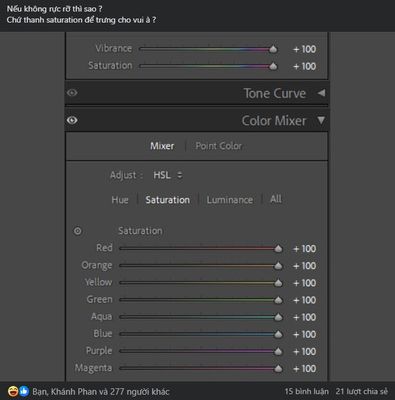Click the Aqua +100 value field
Image resolution: width=395 pixels, height=400 pixels.
point(304,317)
